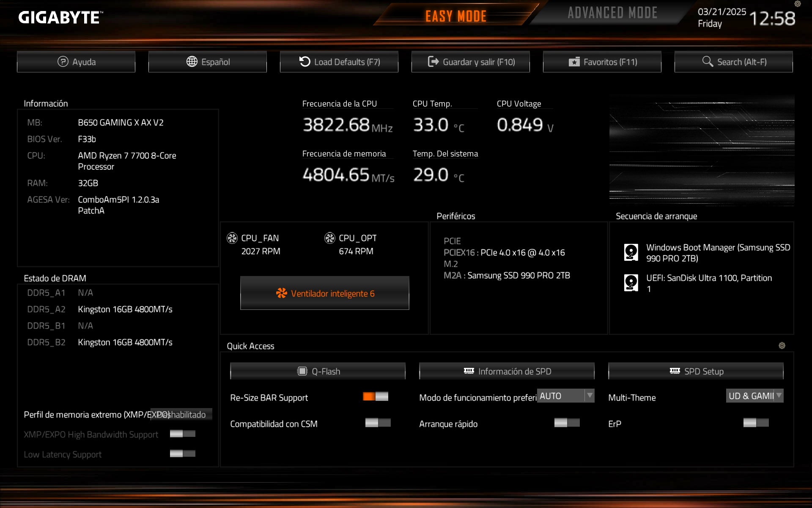
Task: Open Favoritos (F11) button
Action: (602, 62)
